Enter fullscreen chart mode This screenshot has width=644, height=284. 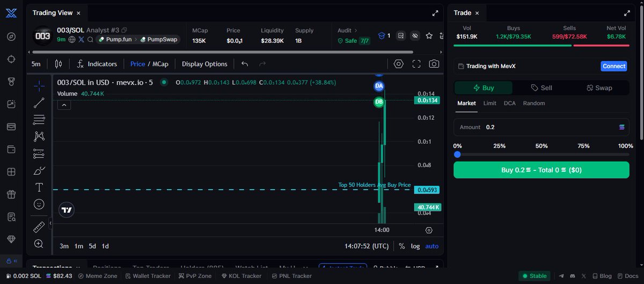(x=416, y=64)
